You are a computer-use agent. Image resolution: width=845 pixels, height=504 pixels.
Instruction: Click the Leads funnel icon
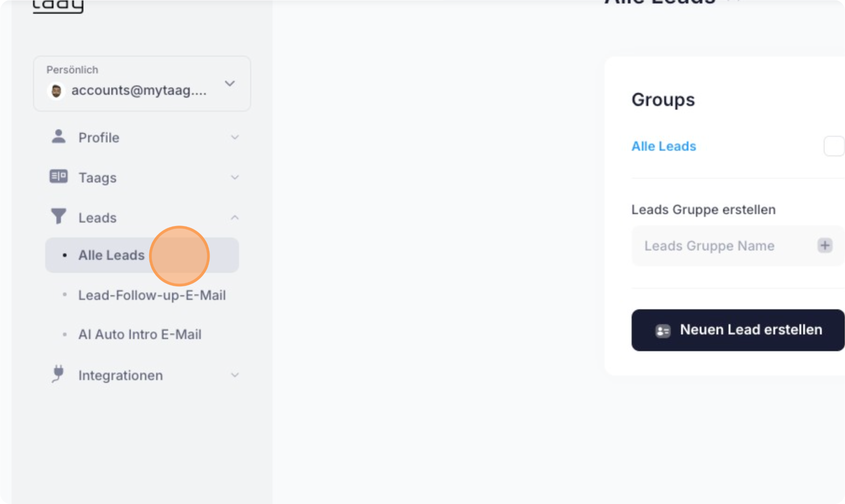(x=59, y=216)
